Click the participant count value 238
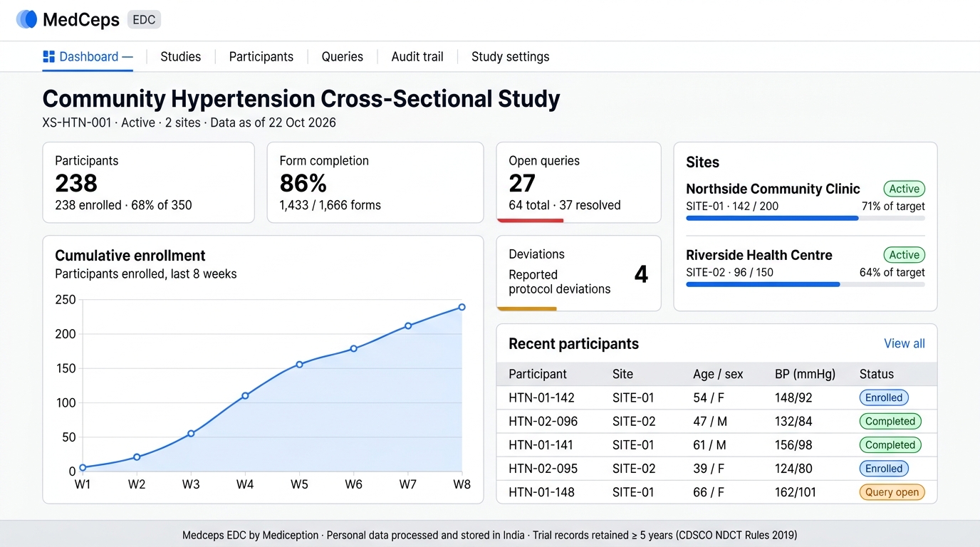This screenshot has width=980, height=547. click(76, 183)
